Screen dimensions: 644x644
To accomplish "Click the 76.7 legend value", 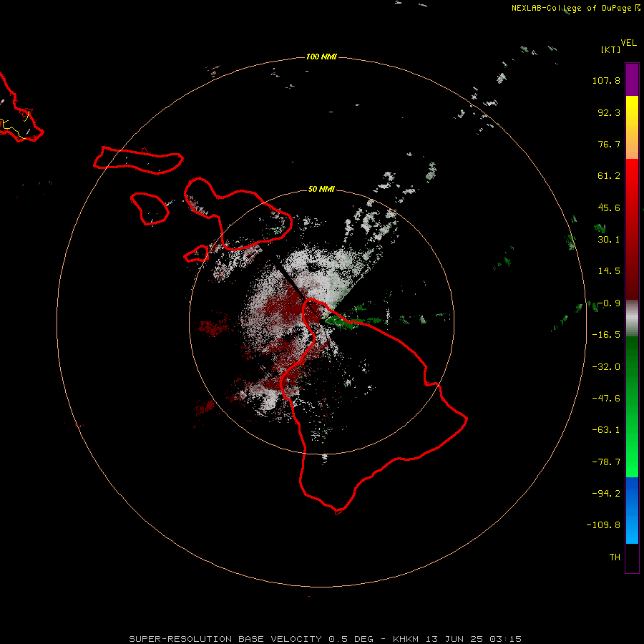I will [x=609, y=144].
